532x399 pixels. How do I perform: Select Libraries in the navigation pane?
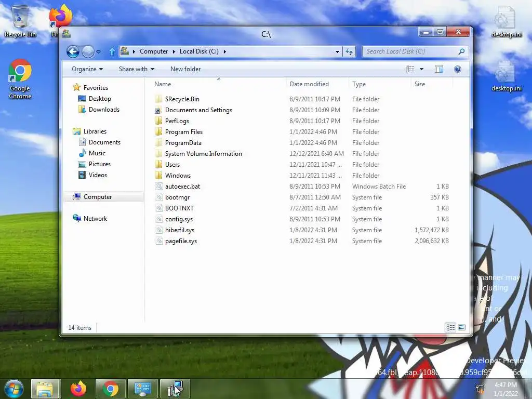95,131
